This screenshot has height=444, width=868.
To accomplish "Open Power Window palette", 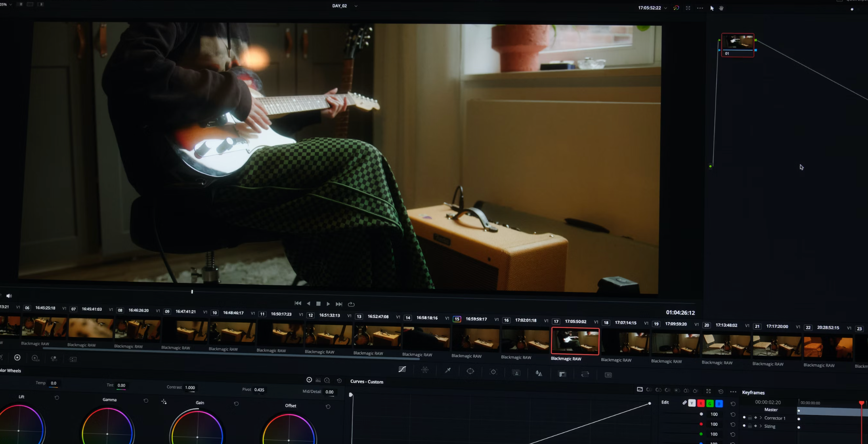I will click(470, 371).
